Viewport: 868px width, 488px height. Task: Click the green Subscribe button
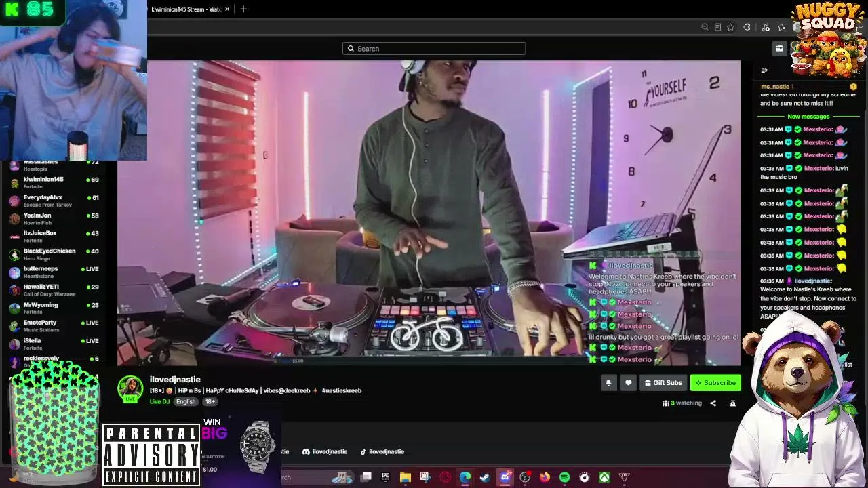715,383
